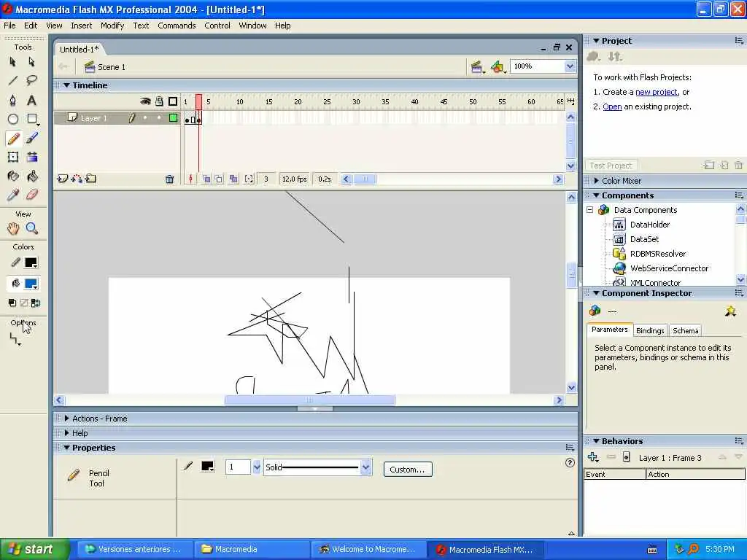This screenshot has height=560, width=747.
Task: Select the Lasso tool
Action: click(x=31, y=80)
